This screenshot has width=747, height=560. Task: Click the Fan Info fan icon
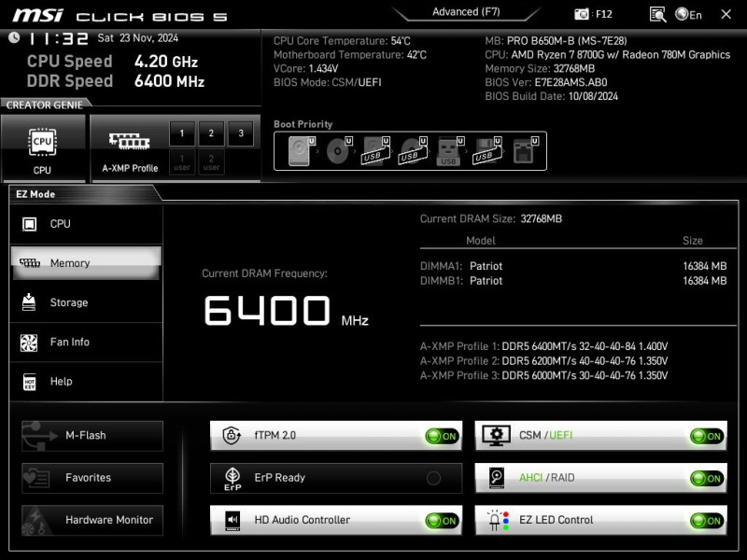coord(29,343)
